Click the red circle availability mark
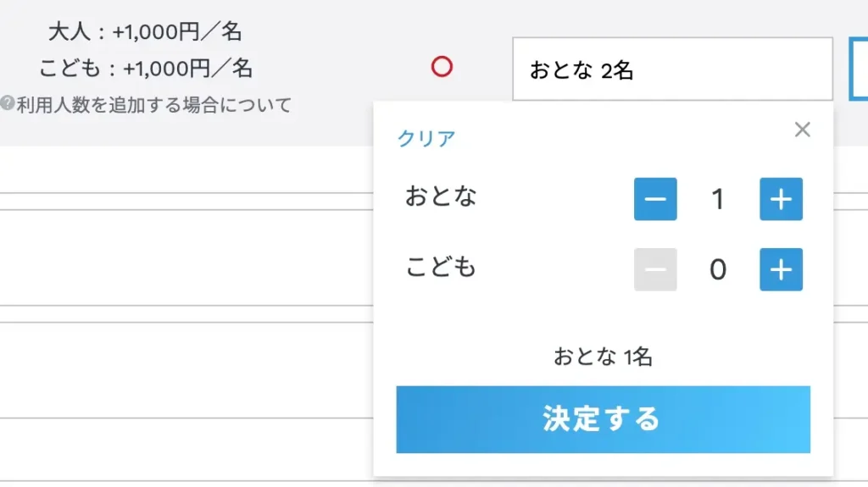The width and height of the screenshot is (868, 487). tap(442, 67)
